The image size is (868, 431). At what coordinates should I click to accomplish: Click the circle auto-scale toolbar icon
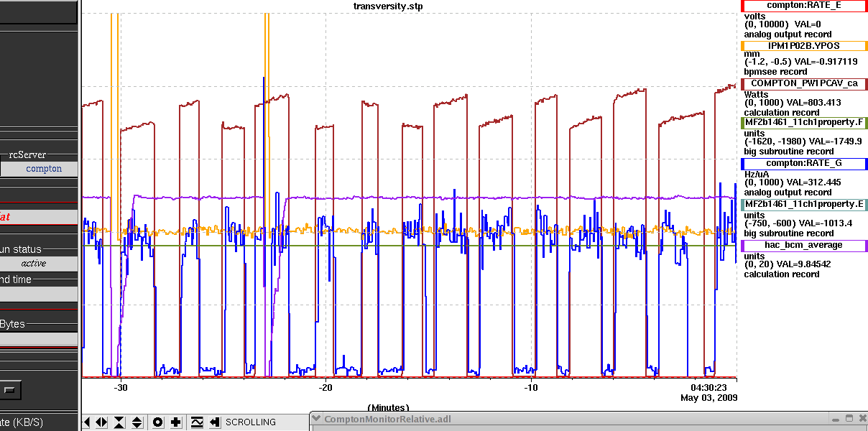(158, 422)
